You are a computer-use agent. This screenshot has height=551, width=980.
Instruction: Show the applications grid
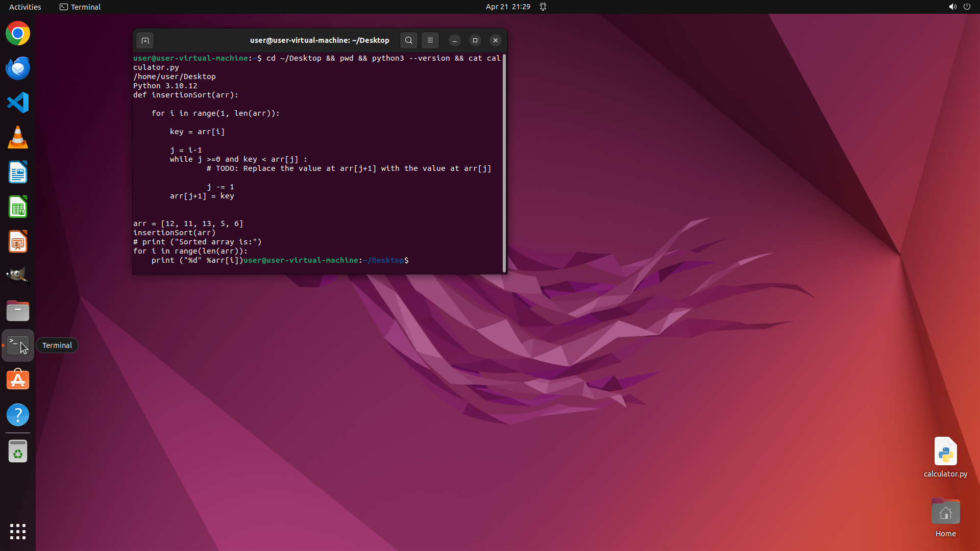tap(18, 531)
